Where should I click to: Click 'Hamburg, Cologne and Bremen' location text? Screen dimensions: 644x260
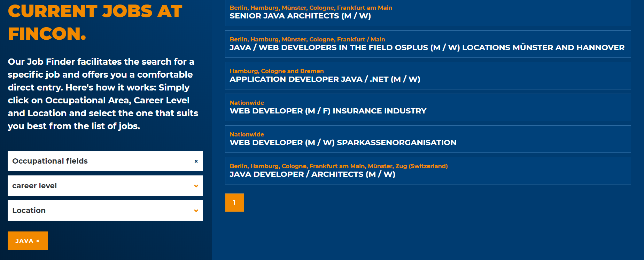(x=277, y=71)
